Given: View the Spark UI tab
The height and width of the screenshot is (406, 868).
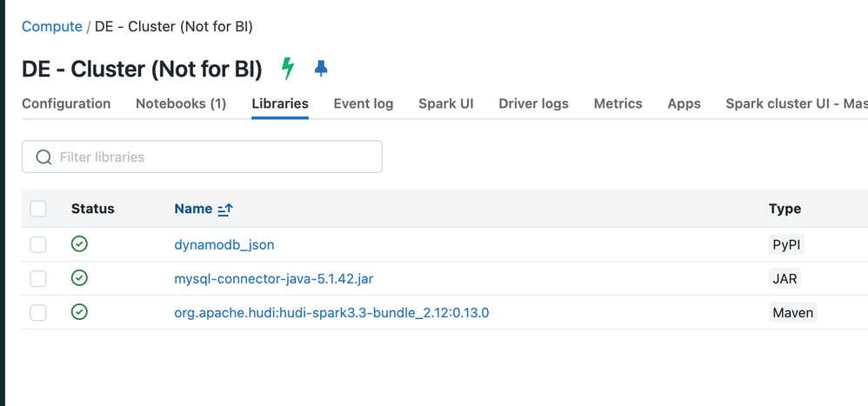Looking at the screenshot, I should coord(445,103).
